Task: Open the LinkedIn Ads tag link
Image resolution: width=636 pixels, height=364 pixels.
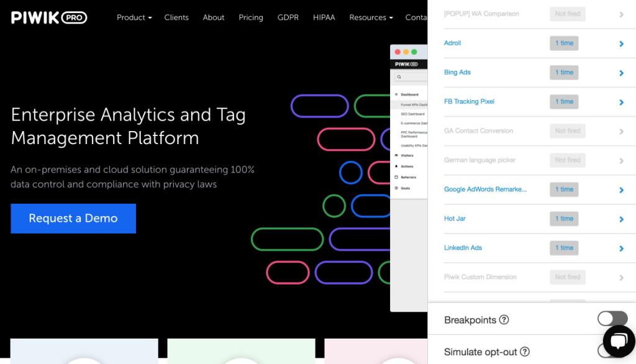Action: pyautogui.click(x=463, y=248)
